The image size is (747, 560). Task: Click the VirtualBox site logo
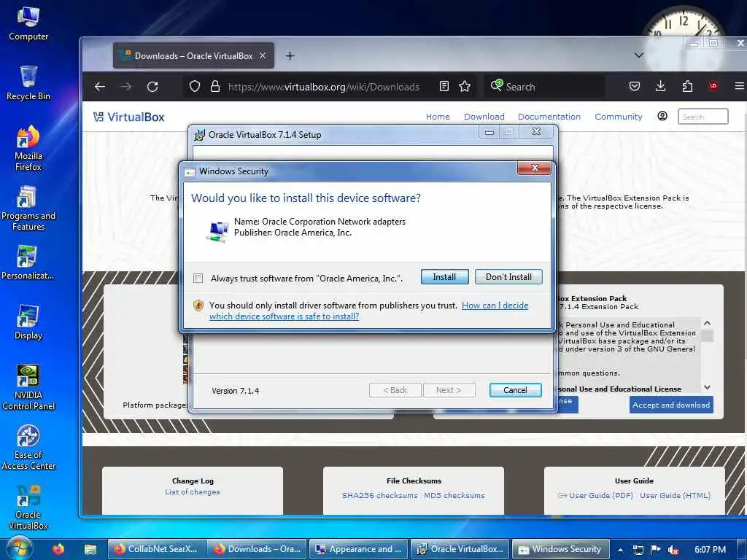pos(128,117)
